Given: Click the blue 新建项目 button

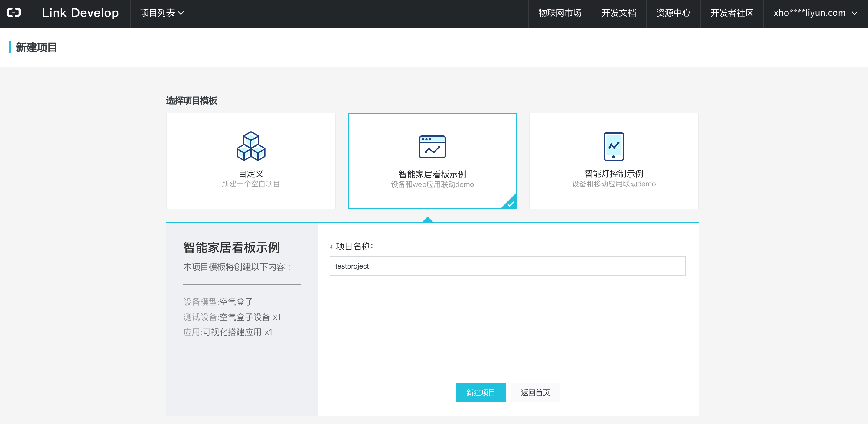Looking at the screenshot, I should pyautogui.click(x=480, y=392).
